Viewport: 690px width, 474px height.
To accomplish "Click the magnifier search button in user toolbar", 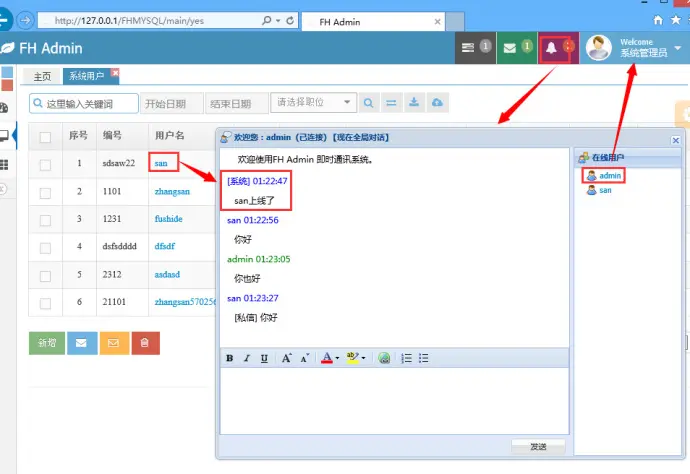I will 369,103.
